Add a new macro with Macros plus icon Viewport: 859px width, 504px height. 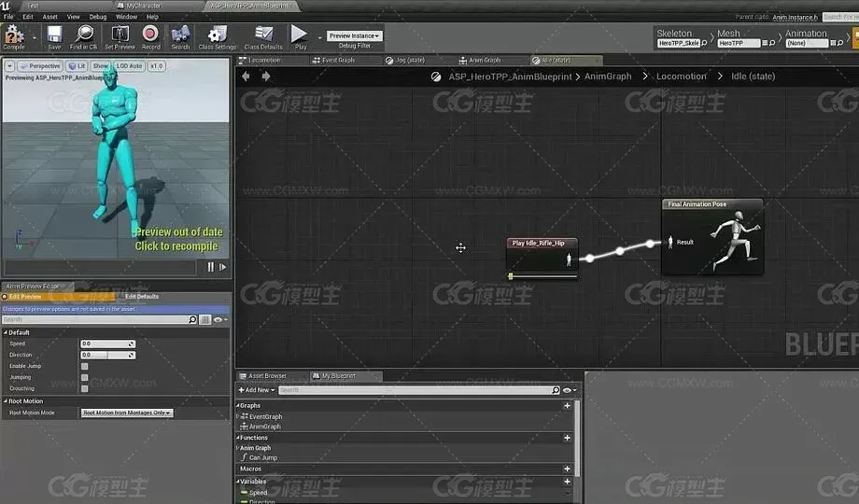click(x=567, y=469)
